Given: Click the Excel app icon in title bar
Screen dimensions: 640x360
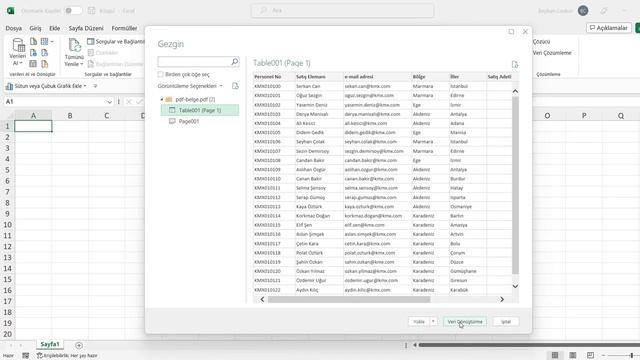Looking at the screenshot, I should [11, 11].
